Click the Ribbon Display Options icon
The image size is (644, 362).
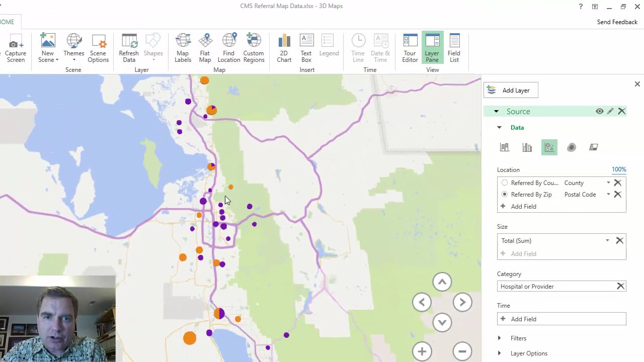tap(595, 7)
